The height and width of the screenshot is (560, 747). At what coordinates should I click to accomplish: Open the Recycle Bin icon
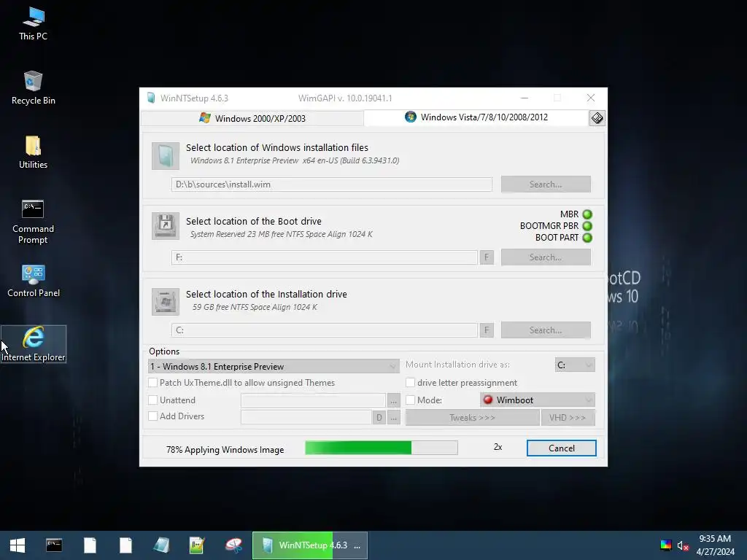[x=33, y=87]
